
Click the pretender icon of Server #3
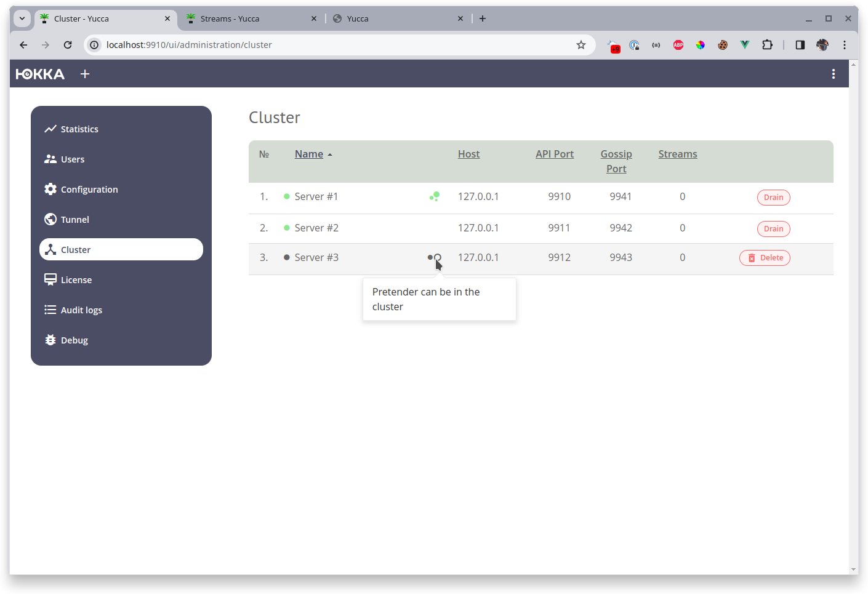click(x=434, y=257)
